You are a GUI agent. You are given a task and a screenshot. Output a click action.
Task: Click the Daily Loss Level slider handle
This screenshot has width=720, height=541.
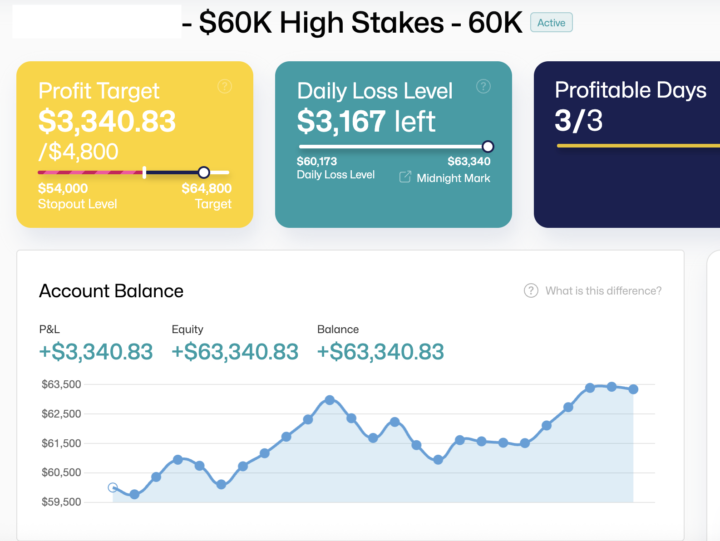(488, 146)
